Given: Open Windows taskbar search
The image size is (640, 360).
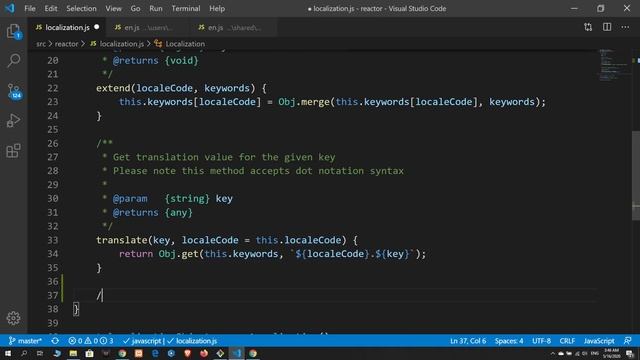Looking at the screenshot, I should pyautogui.click(x=24, y=353).
